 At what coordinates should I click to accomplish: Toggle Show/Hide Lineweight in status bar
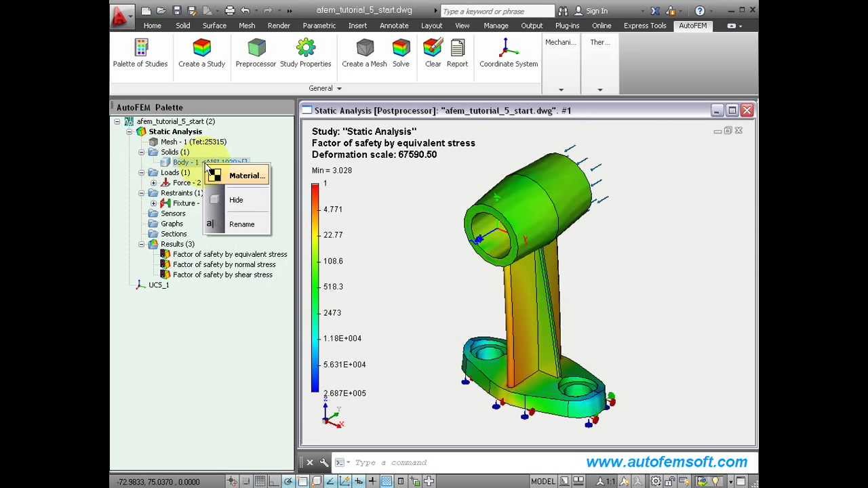click(372, 481)
